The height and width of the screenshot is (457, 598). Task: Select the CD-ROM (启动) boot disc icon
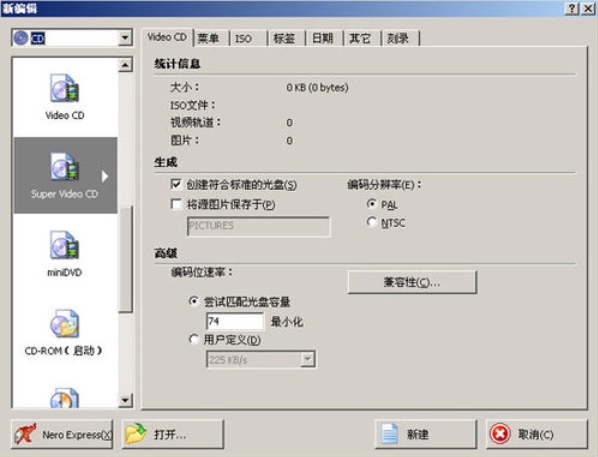point(64,323)
